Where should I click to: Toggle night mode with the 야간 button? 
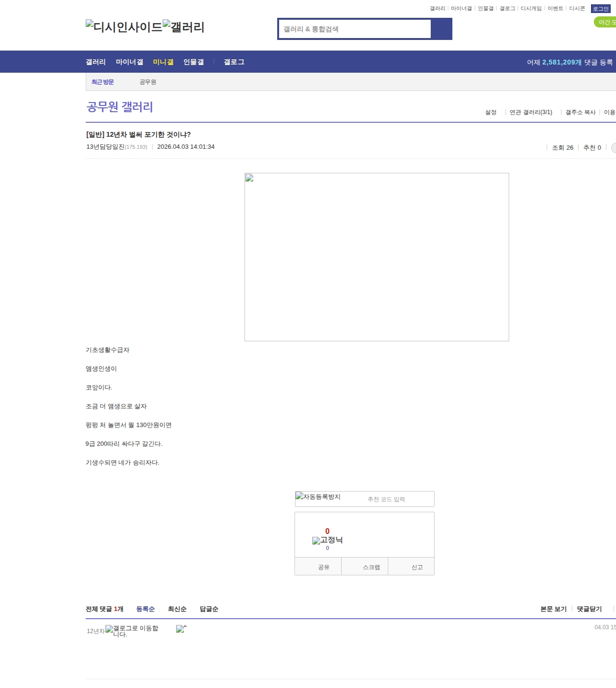pyautogui.click(x=605, y=22)
